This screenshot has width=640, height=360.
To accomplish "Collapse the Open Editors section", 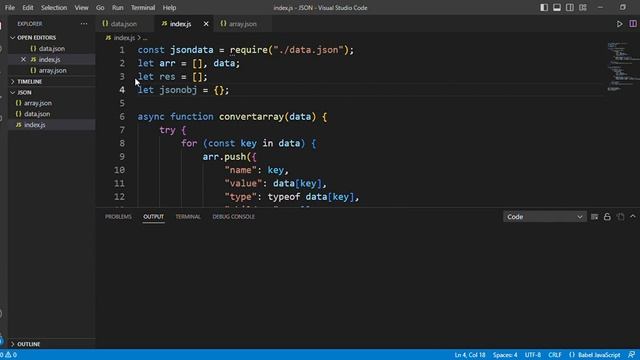I will coord(52,38).
